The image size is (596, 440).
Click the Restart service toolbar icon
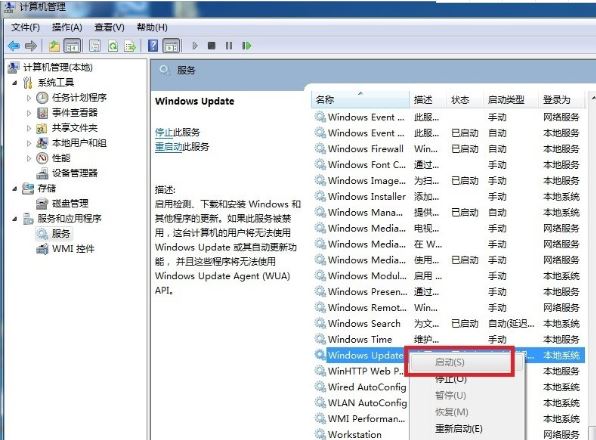pyautogui.click(x=247, y=46)
